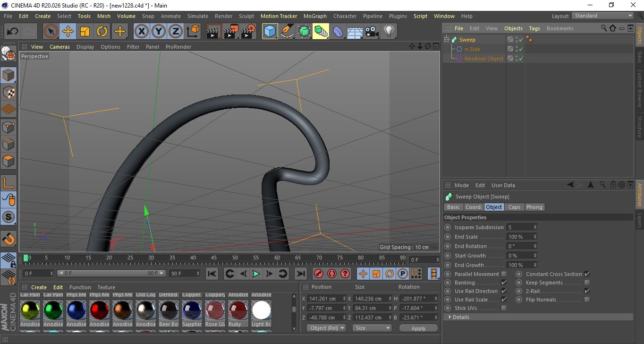Select n-Side object in tree
644x344 pixels.
point(472,49)
